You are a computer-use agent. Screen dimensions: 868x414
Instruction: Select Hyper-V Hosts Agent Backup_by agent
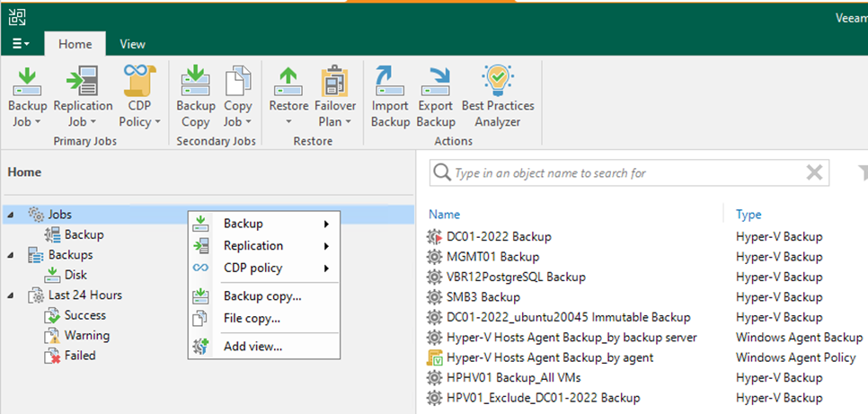tap(550, 357)
